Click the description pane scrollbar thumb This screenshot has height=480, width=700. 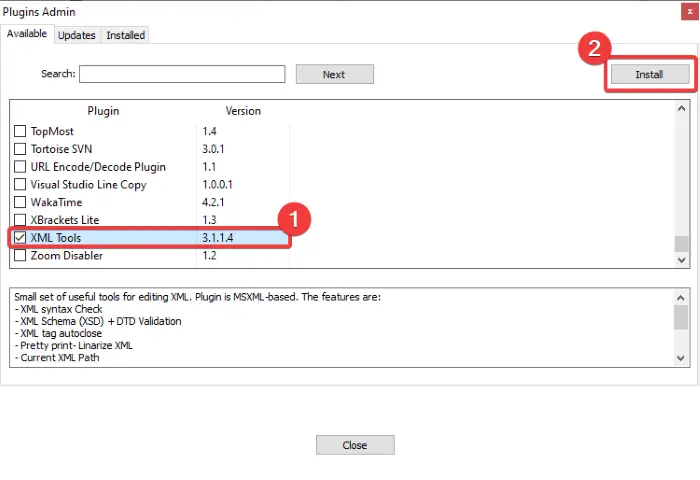[681, 317]
